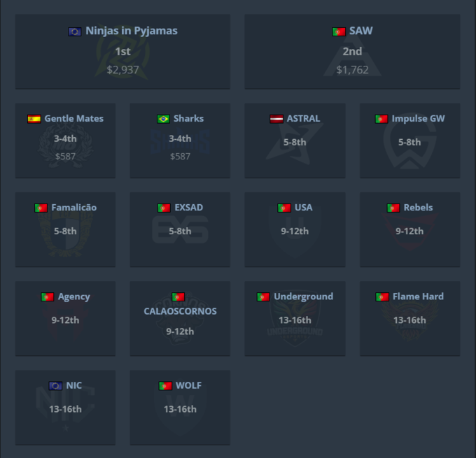Click the Latvia flag beside ASTRAL
Image resolution: width=476 pixels, height=458 pixels.
tap(276, 119)
